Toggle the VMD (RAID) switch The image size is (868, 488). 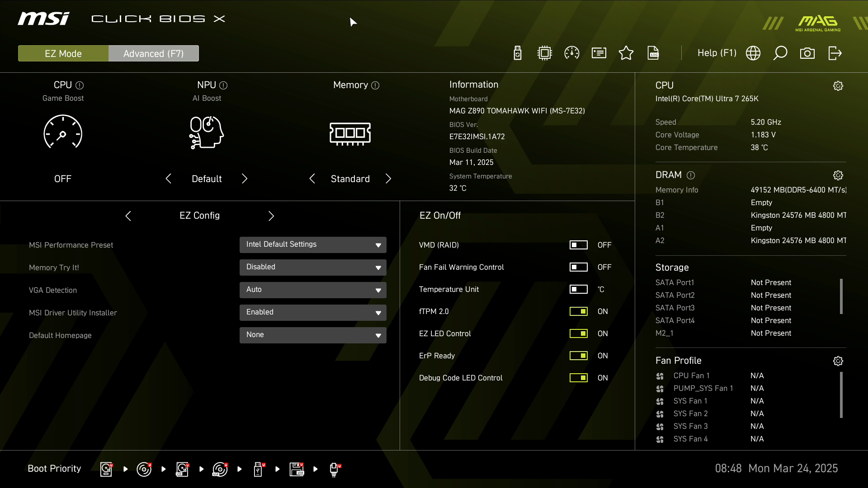578,245
